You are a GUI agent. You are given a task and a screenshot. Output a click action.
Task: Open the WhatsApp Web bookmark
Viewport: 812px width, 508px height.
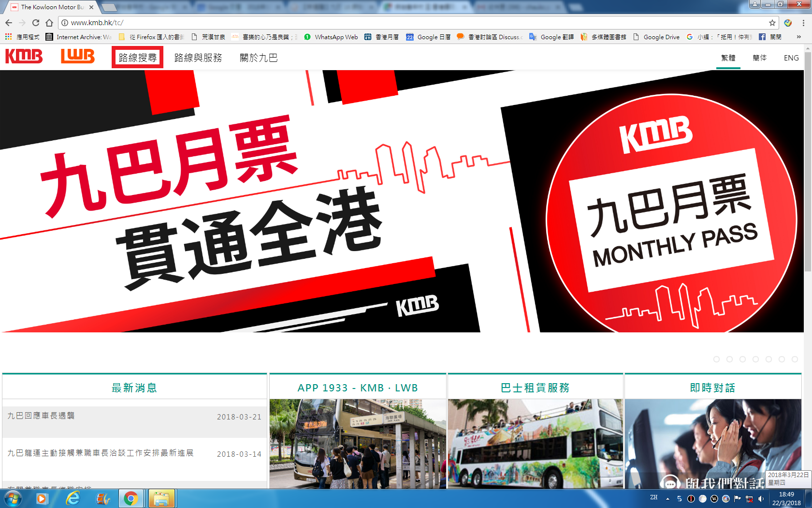pyautogui.click(x=331, y=37)
